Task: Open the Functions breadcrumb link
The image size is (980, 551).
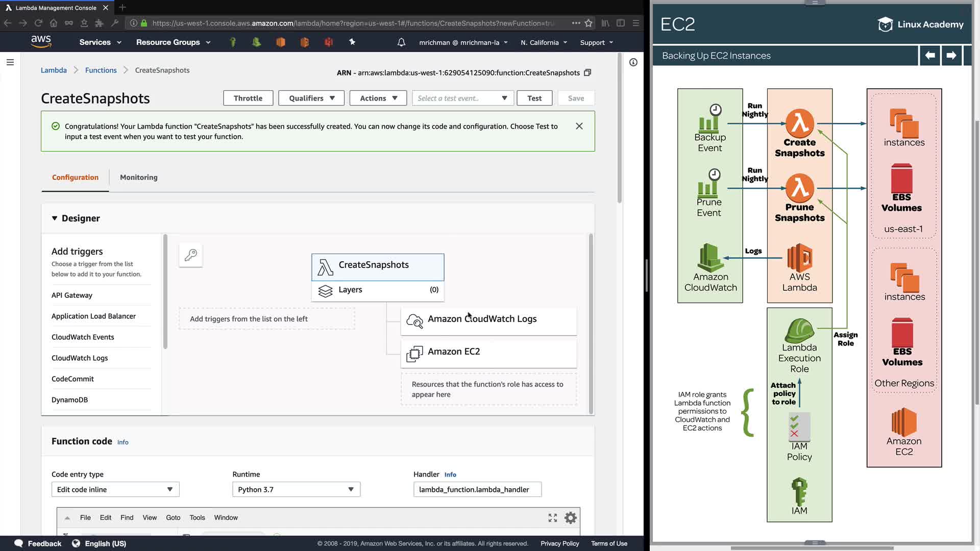Action: (101, 70)
